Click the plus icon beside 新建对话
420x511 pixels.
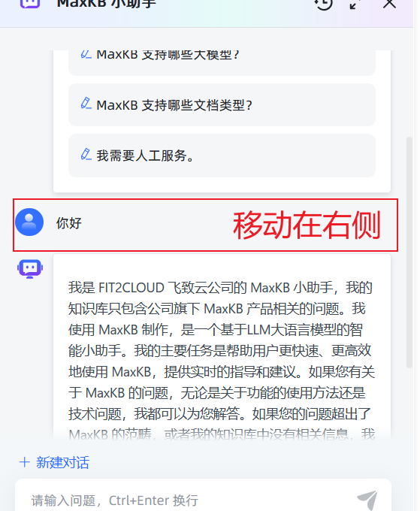pyautogui.click(x=25, y=462)
